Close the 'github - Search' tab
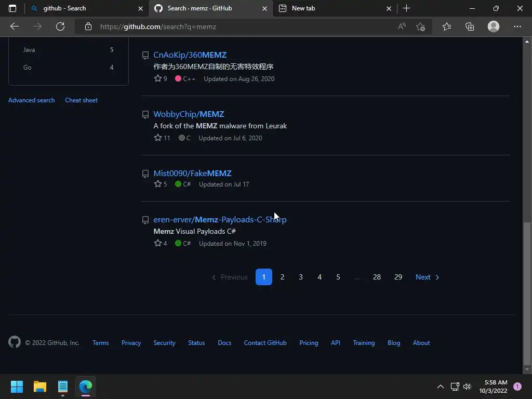Screen dimensions: 532x399 [x=140, y=8]
